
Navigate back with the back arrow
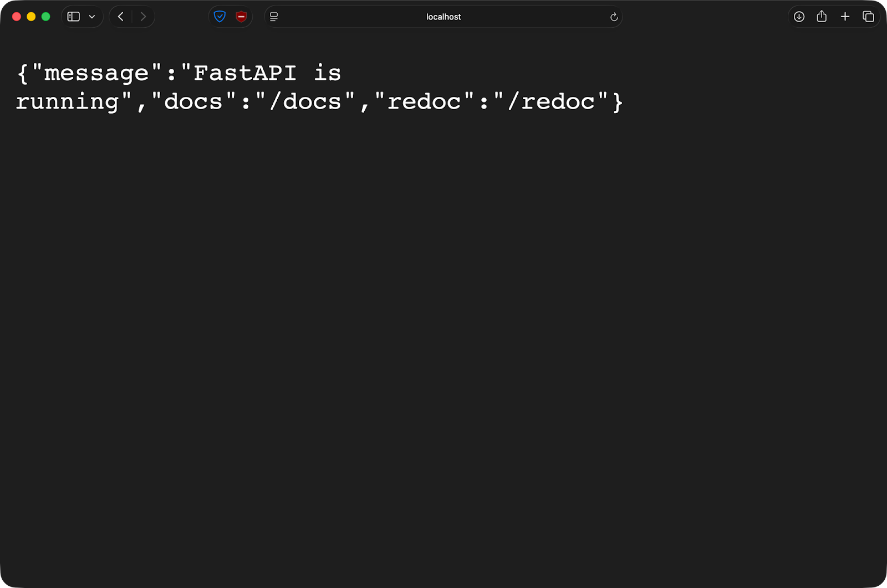[120, 16]
